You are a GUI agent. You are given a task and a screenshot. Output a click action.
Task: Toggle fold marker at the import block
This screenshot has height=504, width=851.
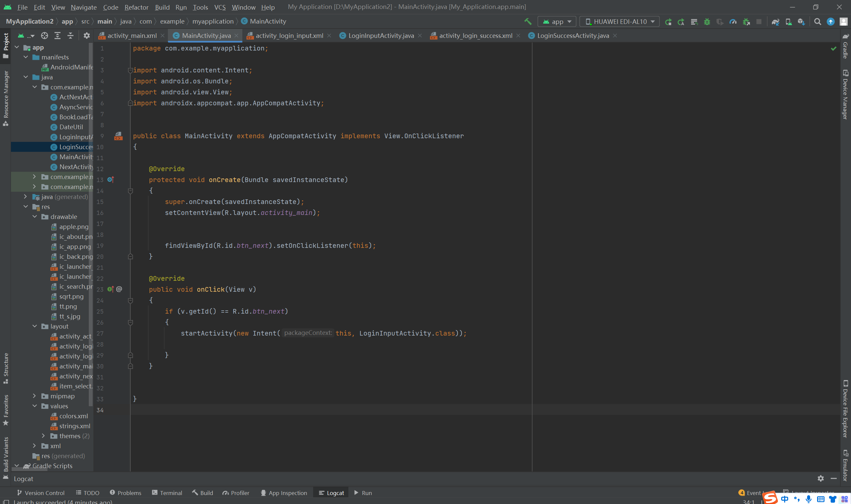pyautogui.click(x=130, y=70)
